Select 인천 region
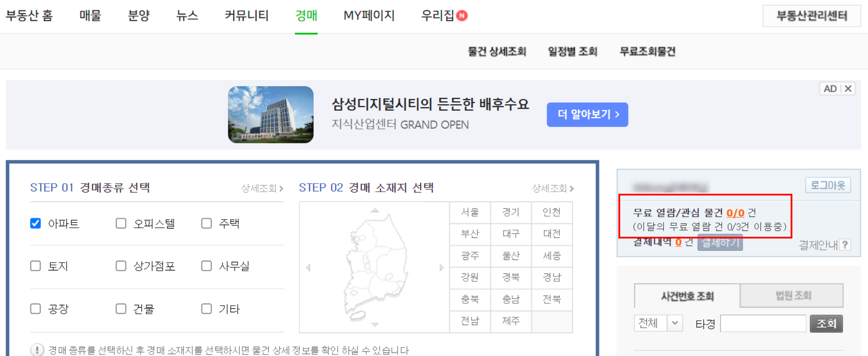Viewport: 868px width, 356px height. pos(552,212)
